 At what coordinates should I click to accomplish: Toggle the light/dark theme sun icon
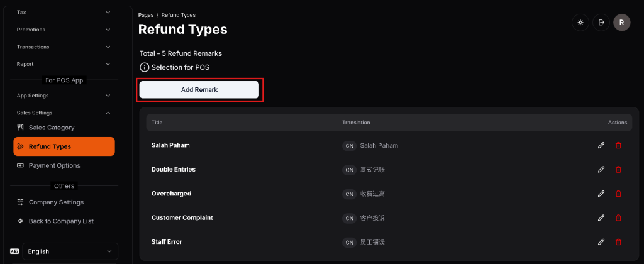pos(580,23)
